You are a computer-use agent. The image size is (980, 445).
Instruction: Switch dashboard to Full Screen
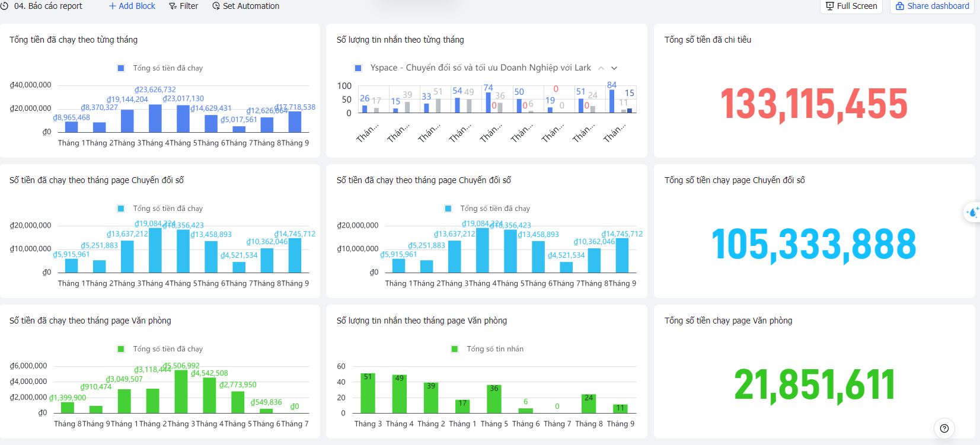pos(851,6)
